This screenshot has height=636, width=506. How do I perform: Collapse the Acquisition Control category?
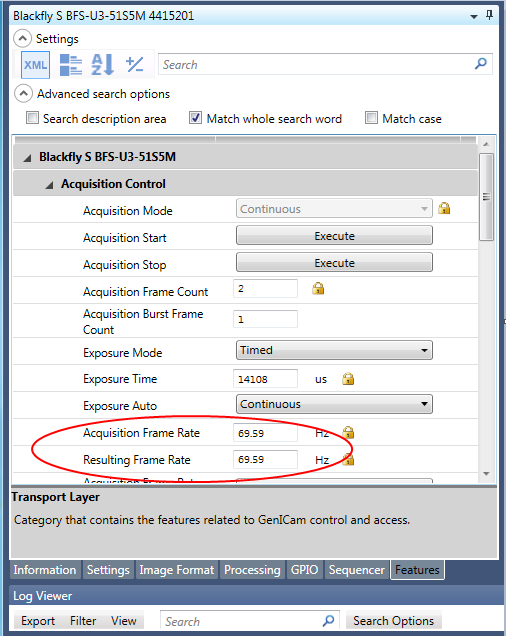pos(49,185)
